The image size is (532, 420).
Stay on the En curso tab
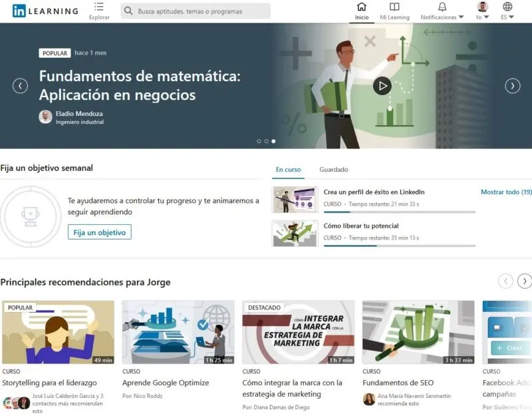pos(288,170)
